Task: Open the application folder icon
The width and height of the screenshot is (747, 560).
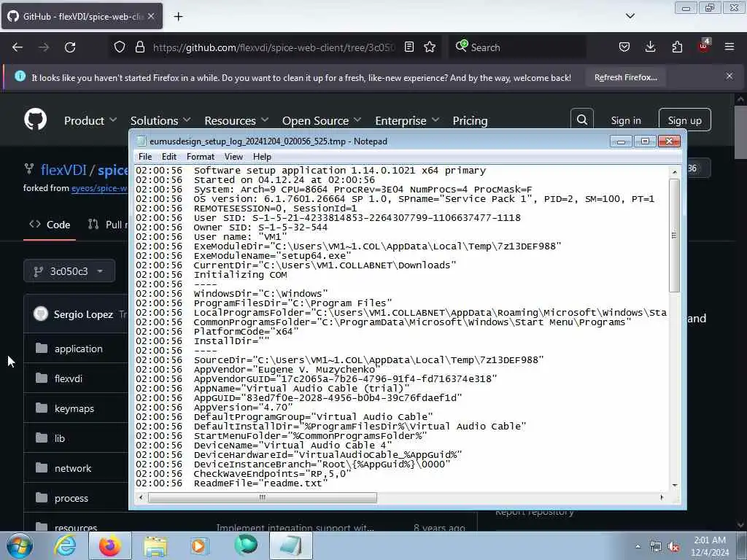Action: (x=42, y=348)
